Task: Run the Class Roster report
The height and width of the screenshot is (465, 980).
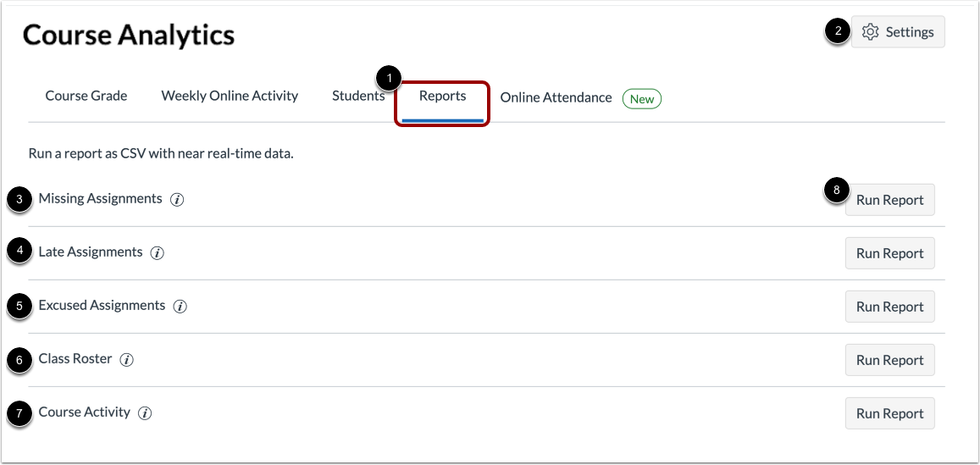Action: pos(889,360)
